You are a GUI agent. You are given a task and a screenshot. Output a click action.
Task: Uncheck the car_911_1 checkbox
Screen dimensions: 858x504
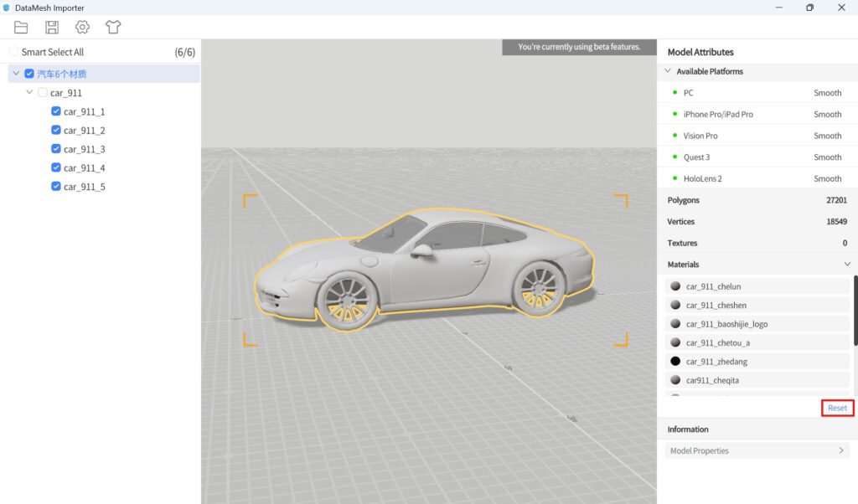pyautogui.click(x=56, y=111)
